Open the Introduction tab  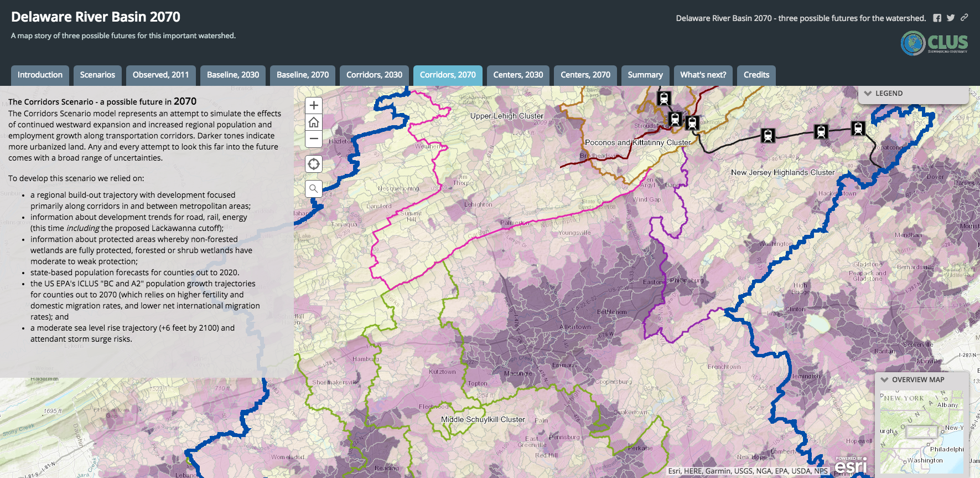40,75
